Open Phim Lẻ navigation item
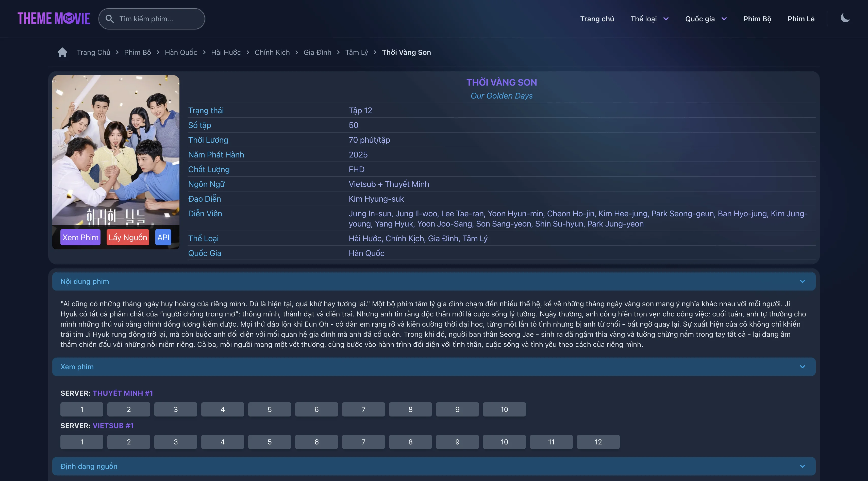This screenshot has height=481, width=868. (801, 19)
